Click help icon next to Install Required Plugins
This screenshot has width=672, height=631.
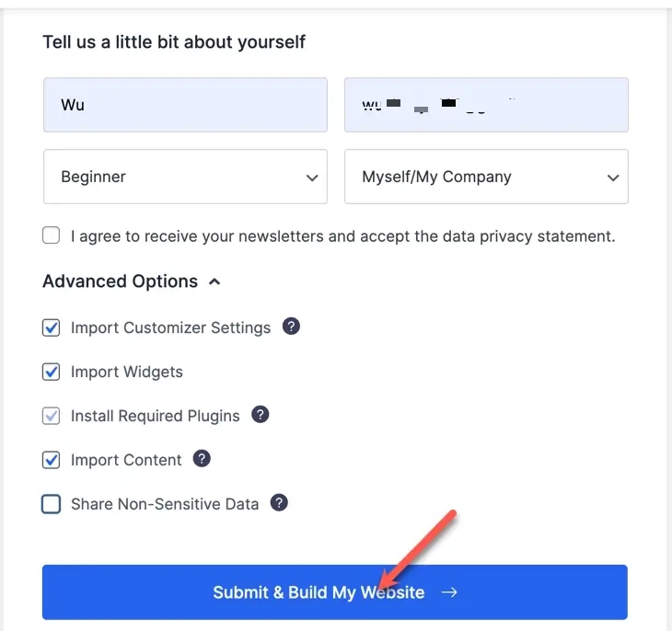coord(261,415)
